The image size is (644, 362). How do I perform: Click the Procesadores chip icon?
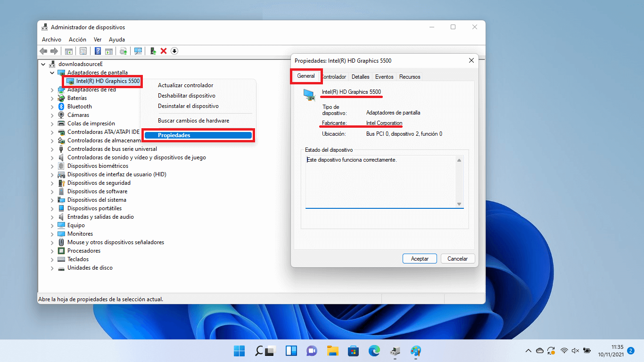tap(61, 251)
